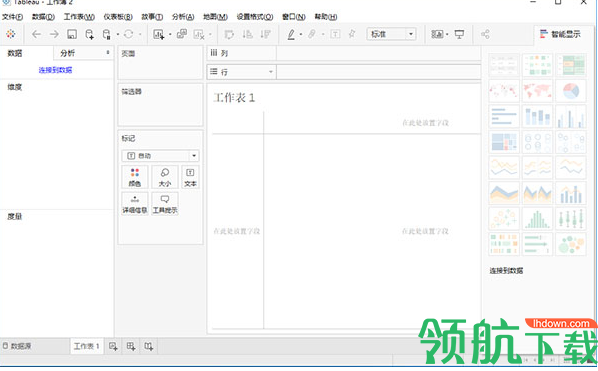598x371 pixels.
Task: Save the workbook with the floppy disk icon
Action: click(x=72, y=34)
